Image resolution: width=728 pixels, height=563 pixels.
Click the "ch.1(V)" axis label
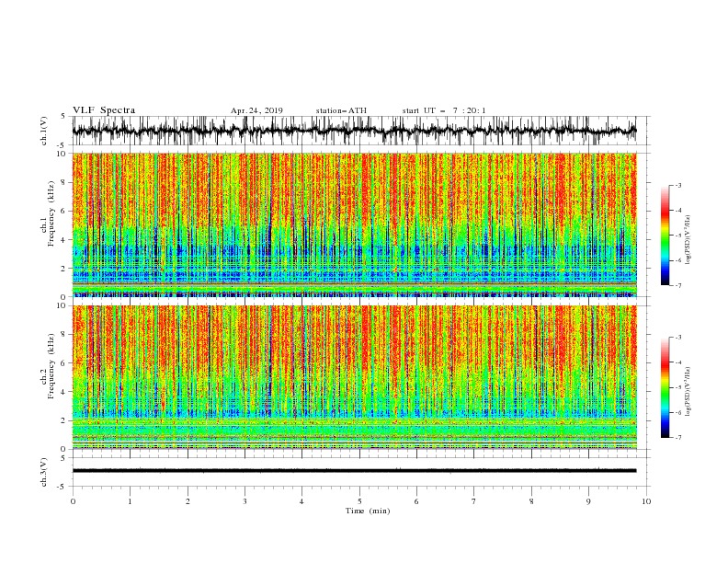[44, 131]
